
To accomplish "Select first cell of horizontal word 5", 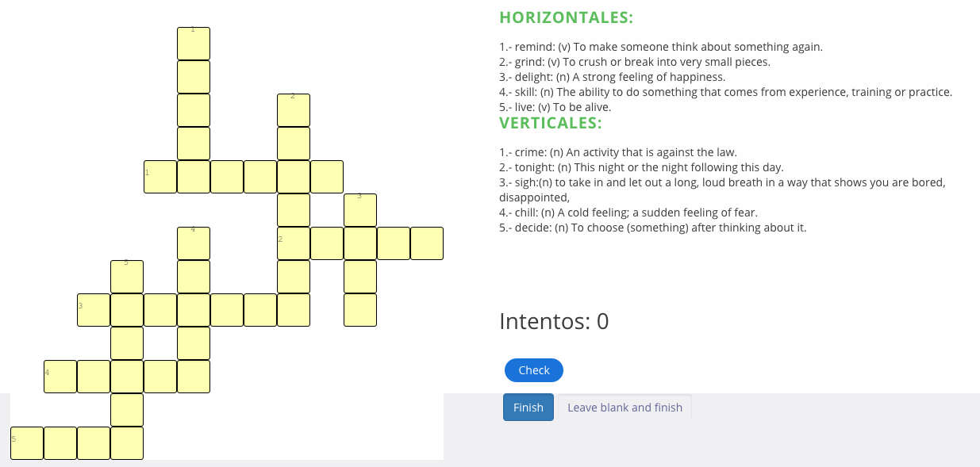I will (27, 443).
